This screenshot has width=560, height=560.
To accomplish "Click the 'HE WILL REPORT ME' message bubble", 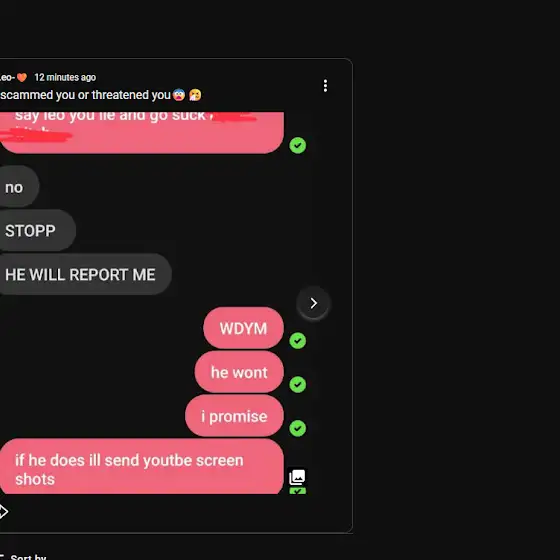I will 85,274.
